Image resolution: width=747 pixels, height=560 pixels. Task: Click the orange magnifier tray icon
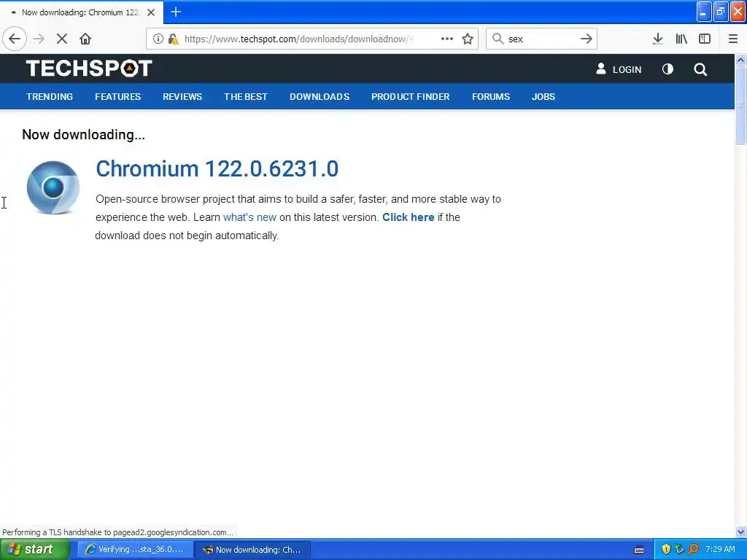tap(693, 550)
